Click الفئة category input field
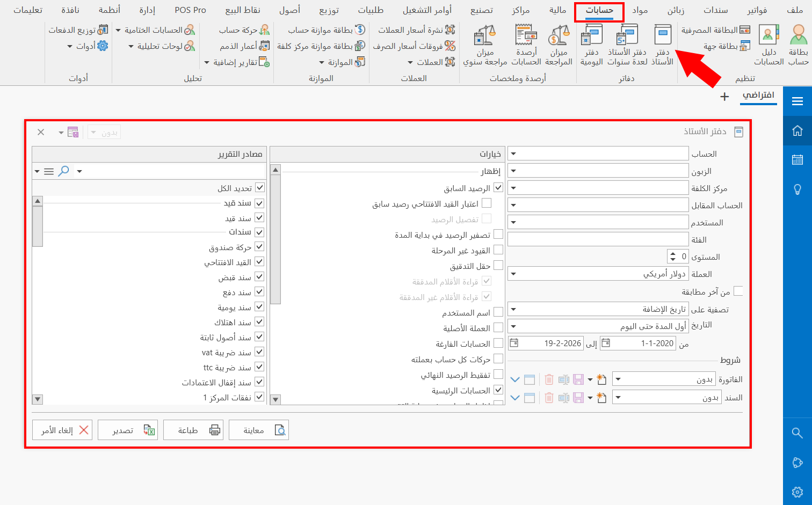This screenshot has height=505, width=812. tap(598, 239)
